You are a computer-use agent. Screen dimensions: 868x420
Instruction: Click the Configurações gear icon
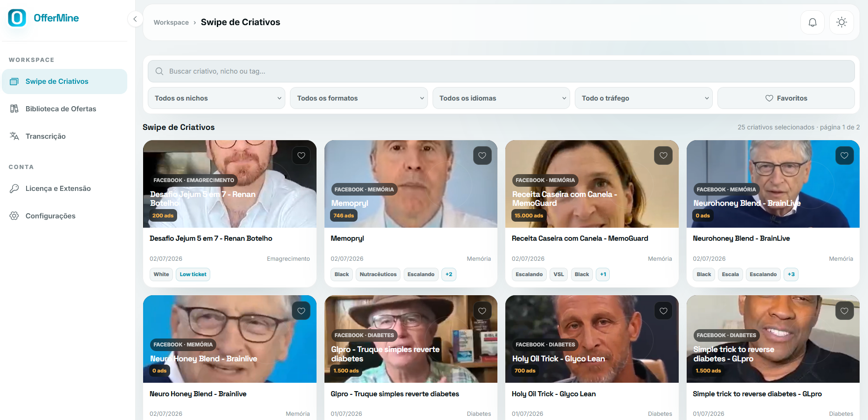(x=14, y=216)
